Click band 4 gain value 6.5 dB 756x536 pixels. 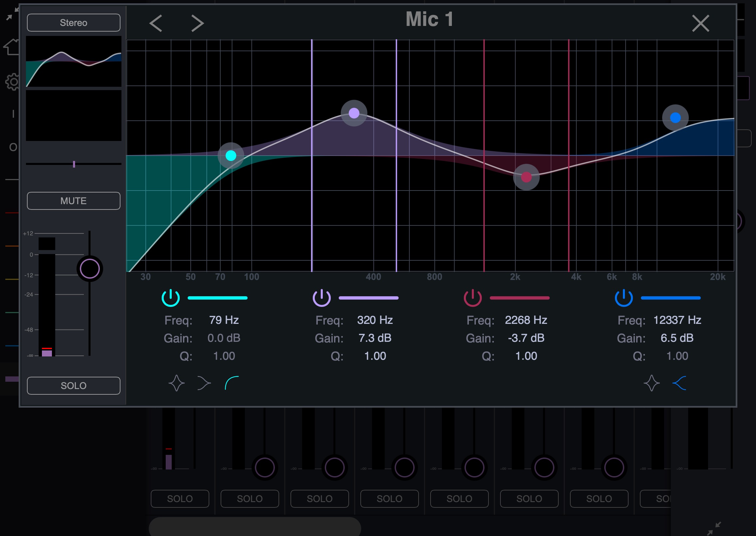(x=677, y=338)
